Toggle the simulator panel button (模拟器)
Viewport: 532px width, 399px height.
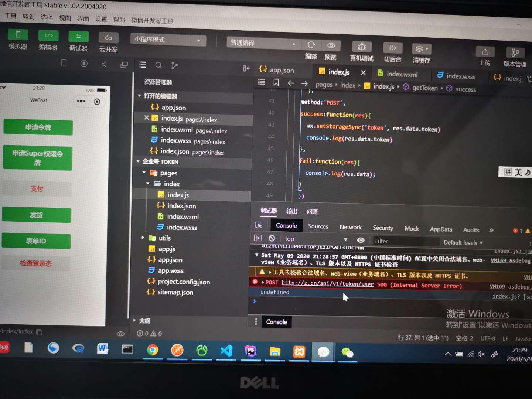tap(18, 35)
